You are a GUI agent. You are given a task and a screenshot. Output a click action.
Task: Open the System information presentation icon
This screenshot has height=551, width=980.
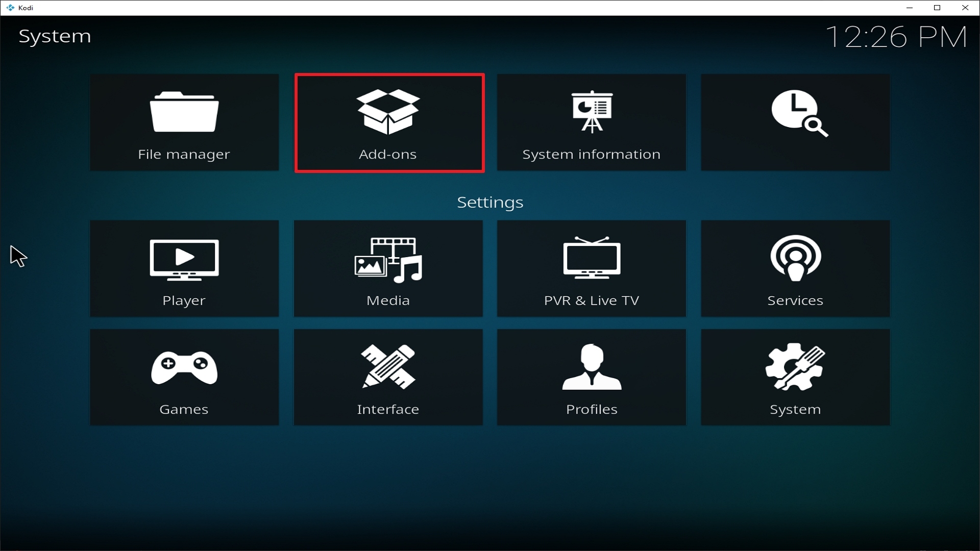(592, 112)
